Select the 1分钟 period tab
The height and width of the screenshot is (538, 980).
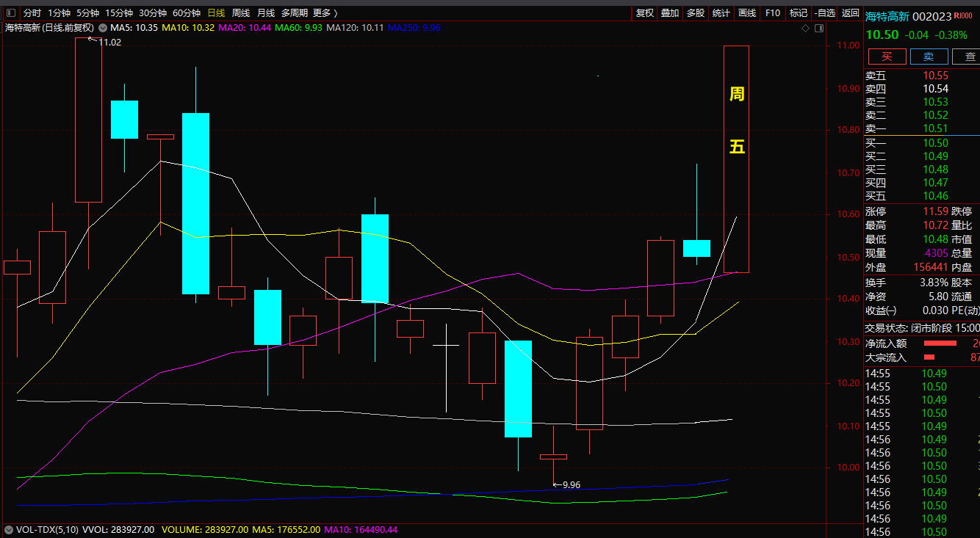coord(59,13)
